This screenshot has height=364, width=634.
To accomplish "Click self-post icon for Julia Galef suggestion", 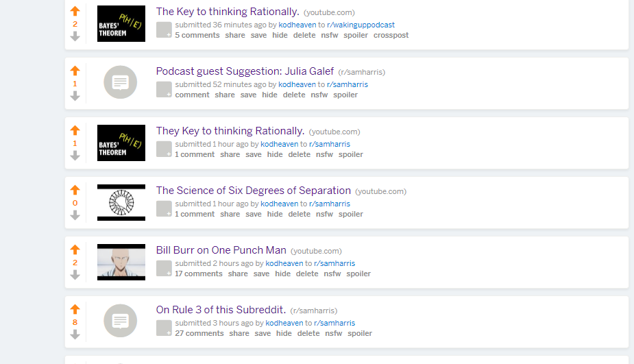I will [121, 82].
